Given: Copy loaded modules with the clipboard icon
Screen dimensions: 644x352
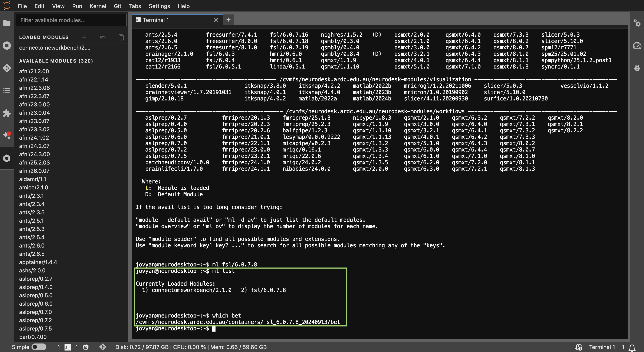Looking at the screenshot, I should tap(121, 37).
